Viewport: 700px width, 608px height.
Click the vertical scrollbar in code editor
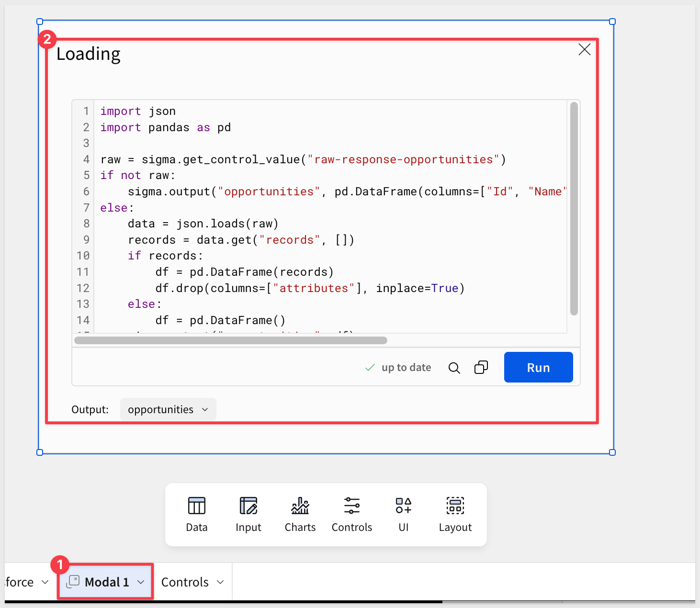point(574,209)
